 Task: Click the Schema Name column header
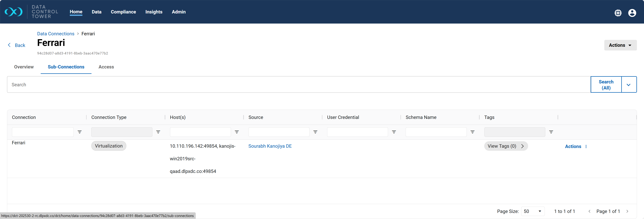tap(421, 117)
